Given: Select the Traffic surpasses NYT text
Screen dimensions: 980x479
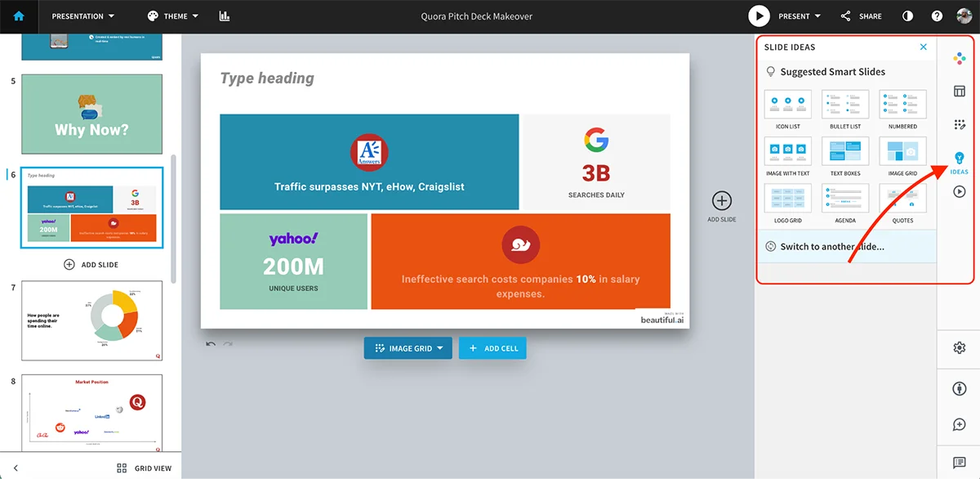Looking at the screenshot, I should point(369,187).
